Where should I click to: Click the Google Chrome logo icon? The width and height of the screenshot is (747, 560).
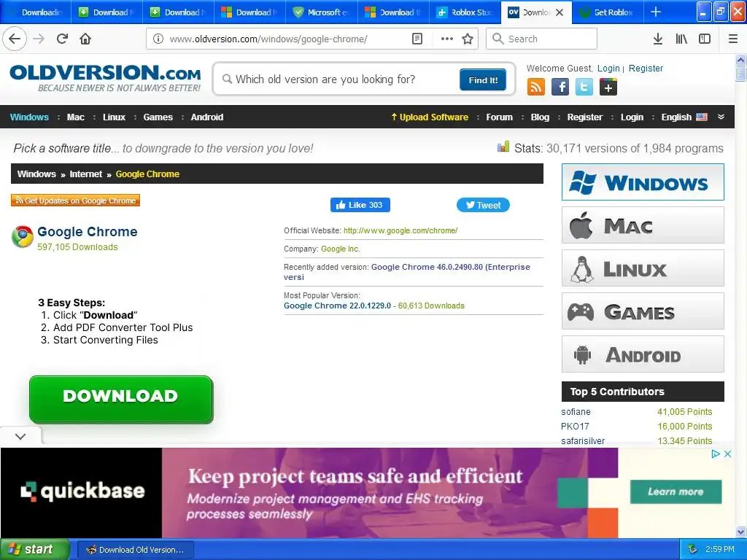tap(23, 237)
